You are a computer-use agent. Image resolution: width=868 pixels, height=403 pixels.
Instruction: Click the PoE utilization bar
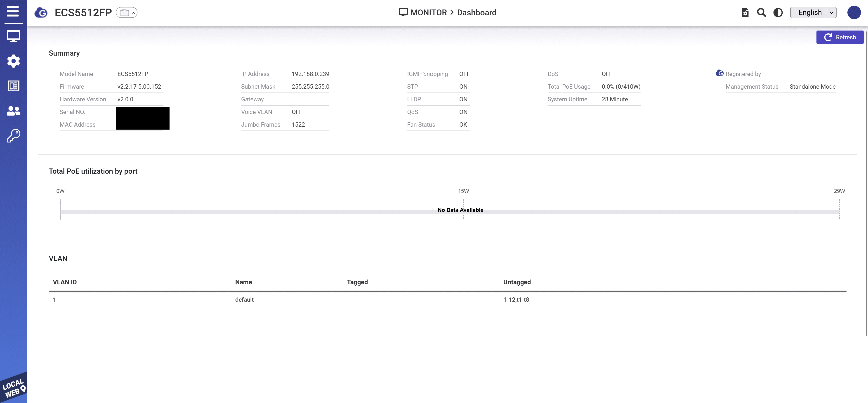(x=450, y=212)
